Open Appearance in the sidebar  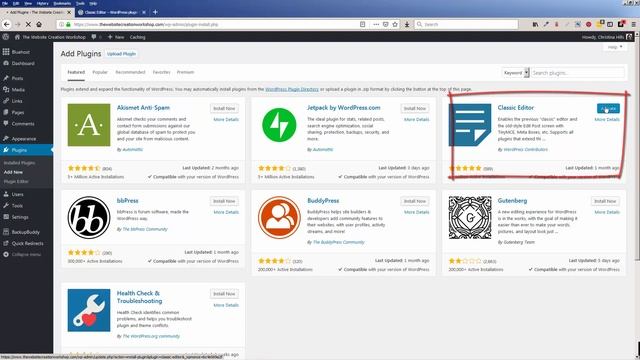24,139
